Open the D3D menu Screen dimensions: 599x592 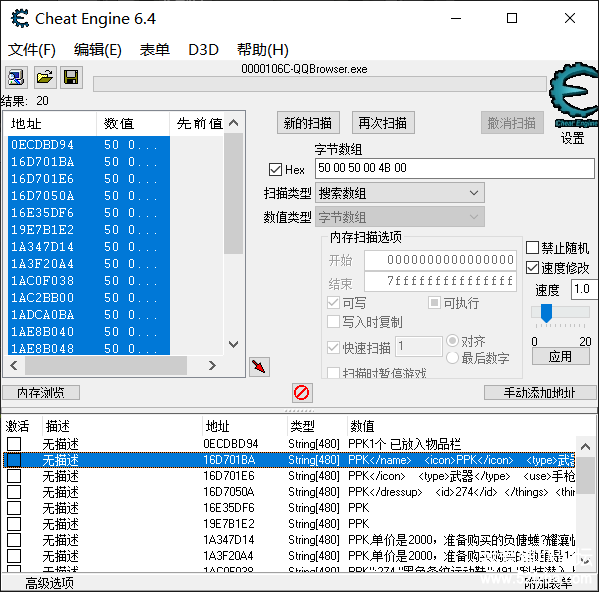pos(203,50)
